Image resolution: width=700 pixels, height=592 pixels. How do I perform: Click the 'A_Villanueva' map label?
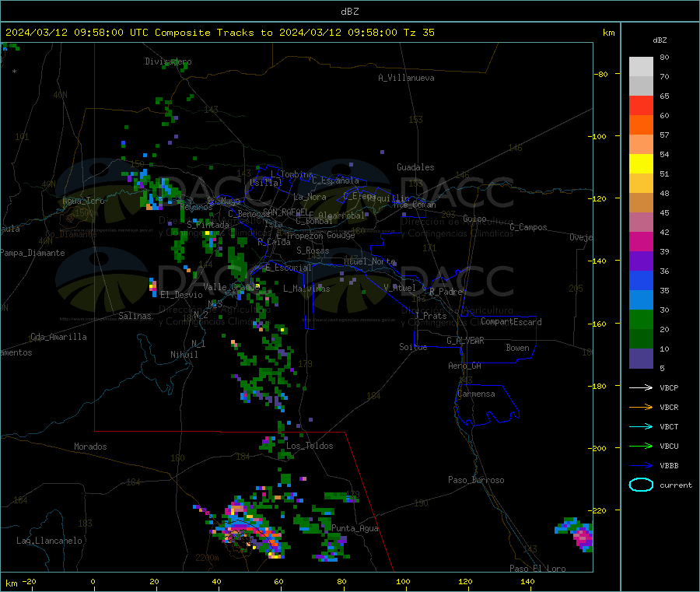pos(406,78)
